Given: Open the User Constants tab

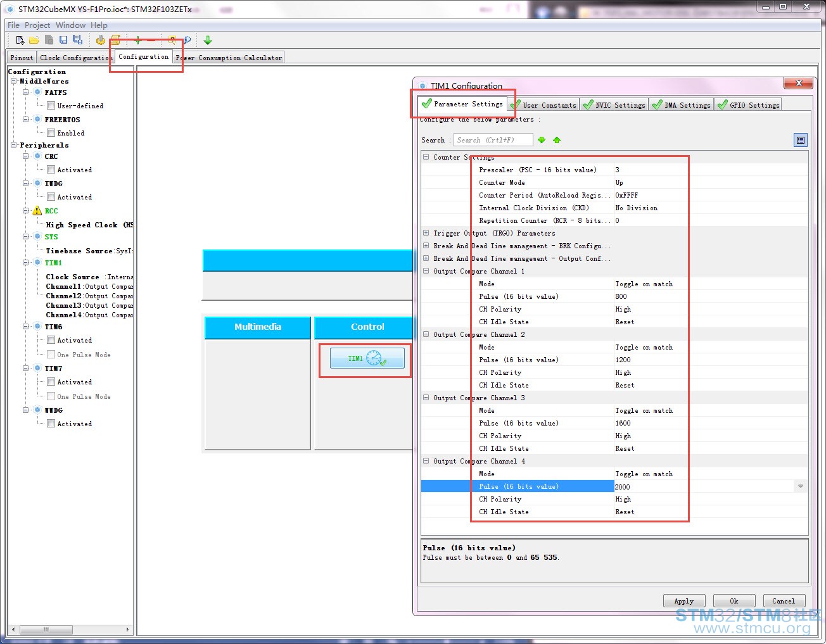Looking at the screenshot, I should coord(543,105).
